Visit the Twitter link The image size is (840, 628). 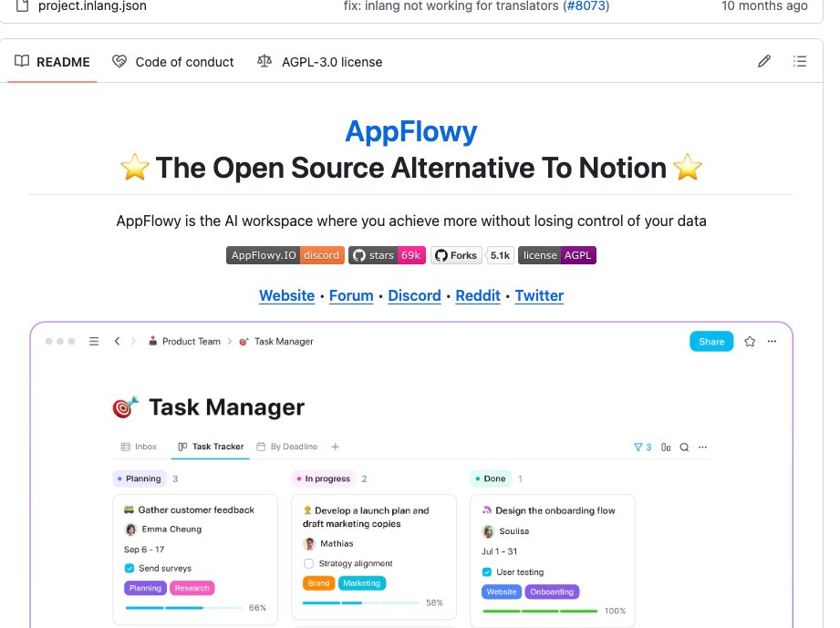(x=539, y=295)
